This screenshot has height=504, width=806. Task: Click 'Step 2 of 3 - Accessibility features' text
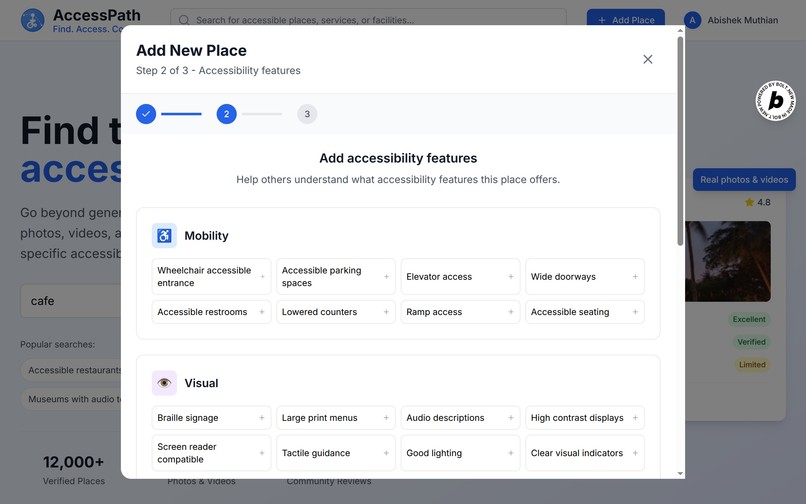tap(218, 70)
